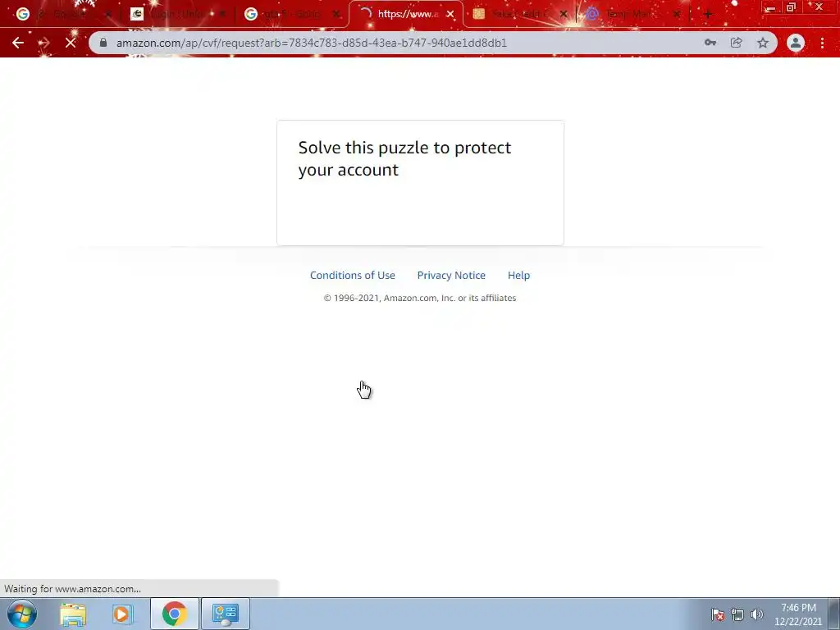Go back to the previous page
This screenshot has height=630, width=840.
18,43
